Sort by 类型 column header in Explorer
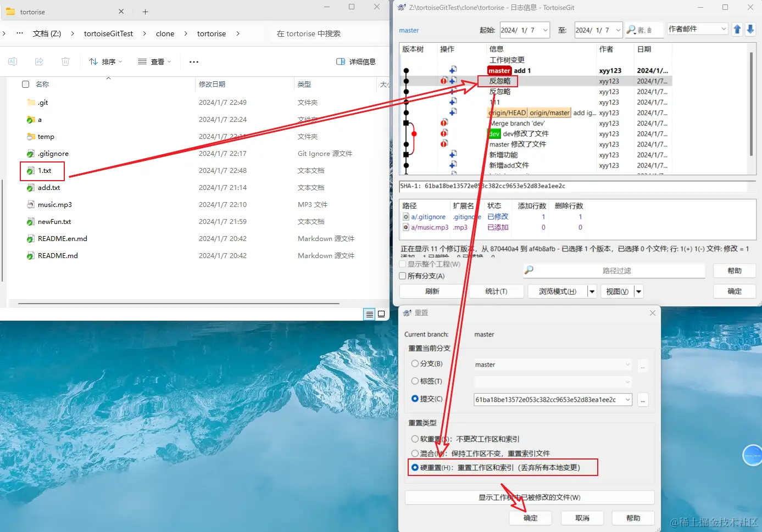The image size is (762, 532). [x=304, y=84]
